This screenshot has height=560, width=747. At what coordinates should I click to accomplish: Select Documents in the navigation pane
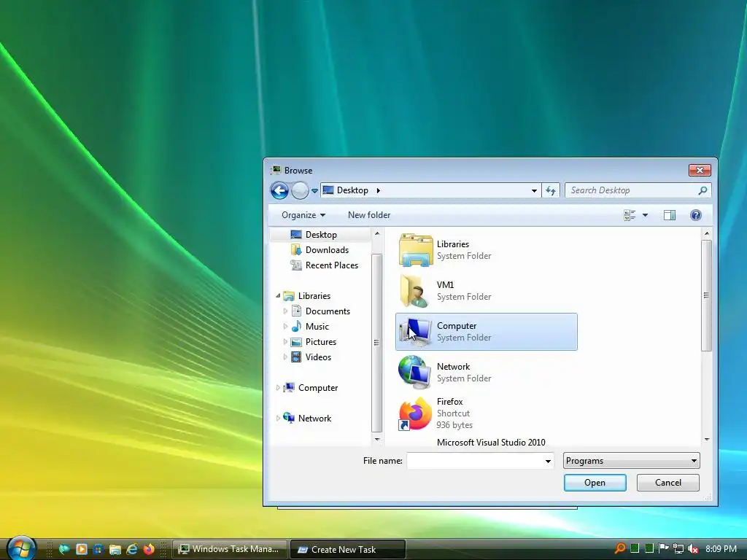coord(328,311)
